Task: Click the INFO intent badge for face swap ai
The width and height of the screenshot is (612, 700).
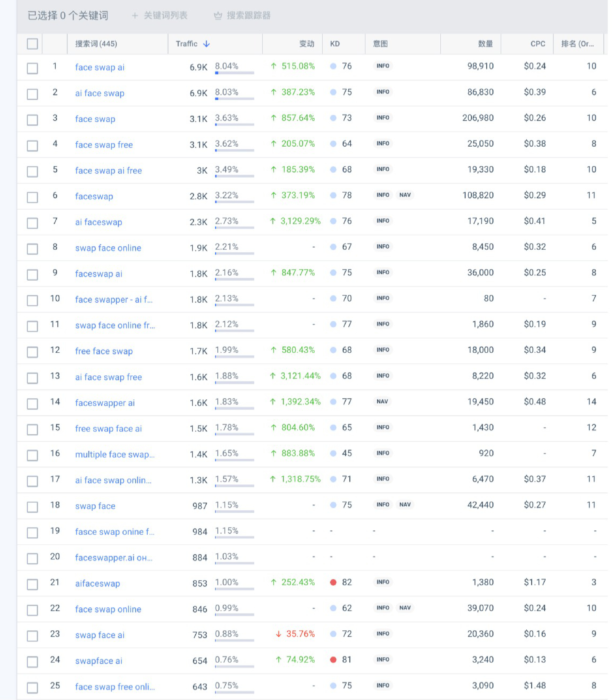Action: click(383, 66)
